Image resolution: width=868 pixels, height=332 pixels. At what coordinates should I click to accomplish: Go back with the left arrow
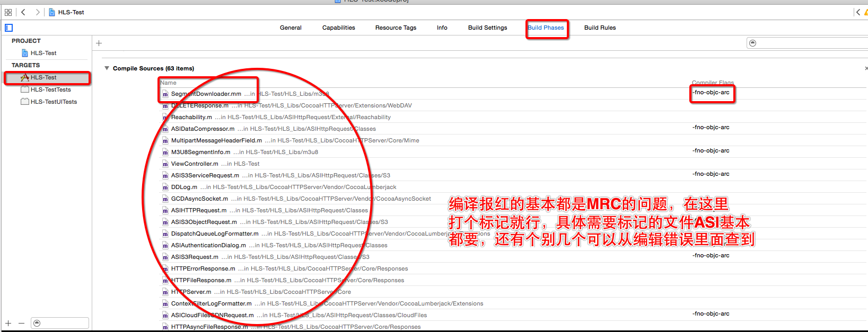pyautogui.click(x=23, y=12)
